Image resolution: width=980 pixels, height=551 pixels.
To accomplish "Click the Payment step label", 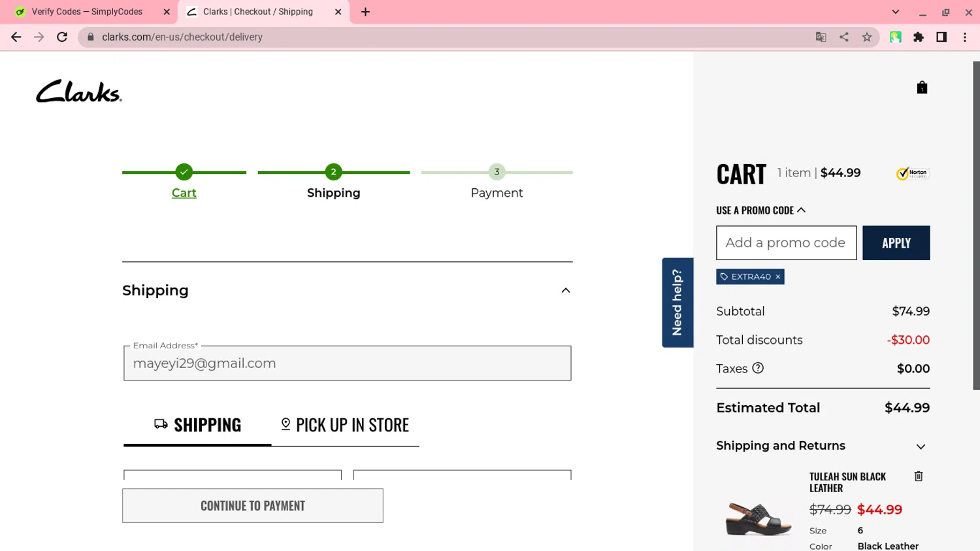I will click(x=497, y=193).
